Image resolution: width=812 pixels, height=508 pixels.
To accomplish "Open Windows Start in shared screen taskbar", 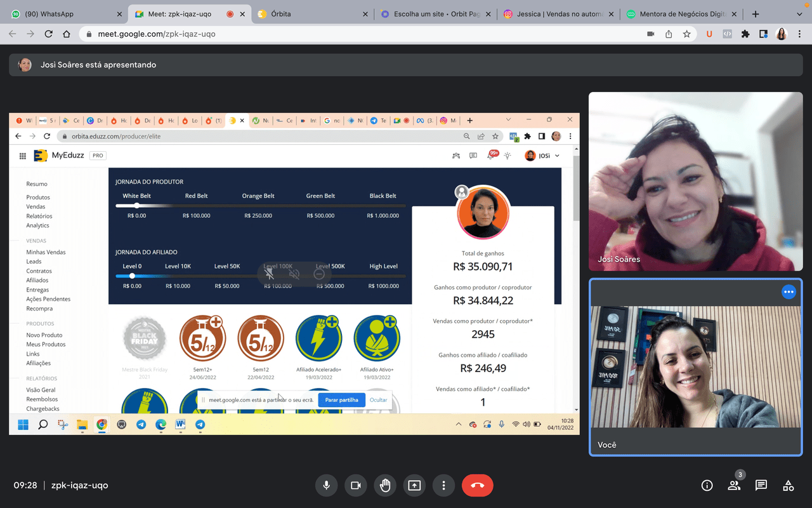I will (x=23, y=424).
